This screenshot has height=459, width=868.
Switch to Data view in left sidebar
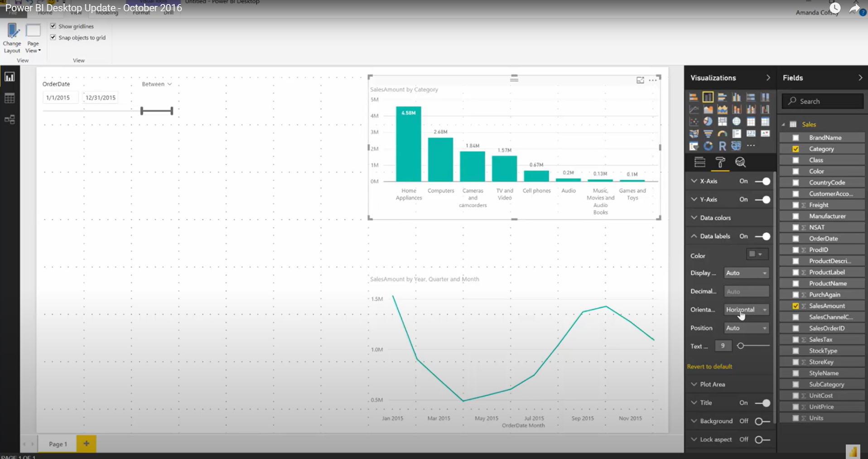pos(10,98)
